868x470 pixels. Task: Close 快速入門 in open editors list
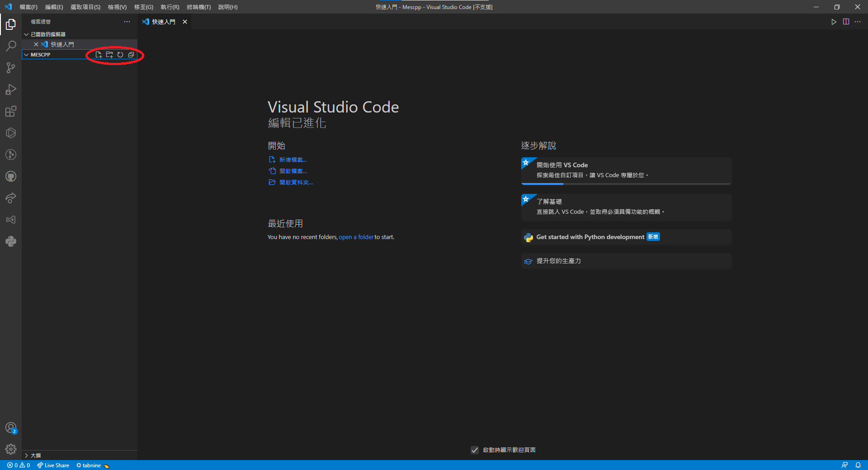click(x=36, y=44)
